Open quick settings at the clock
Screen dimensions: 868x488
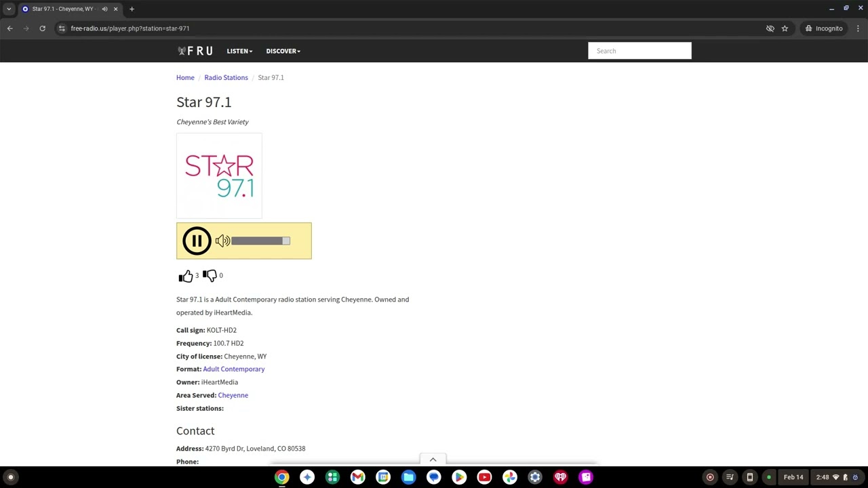838,477
